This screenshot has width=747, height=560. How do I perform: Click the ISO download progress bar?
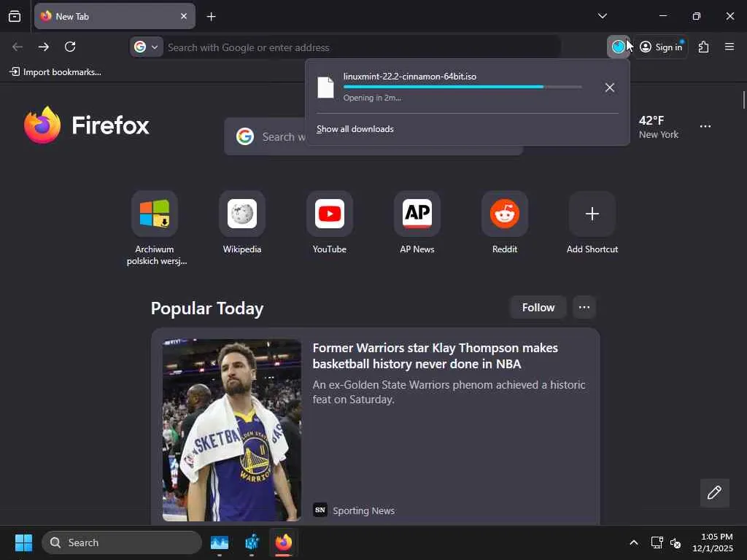[x=462, y=87]
